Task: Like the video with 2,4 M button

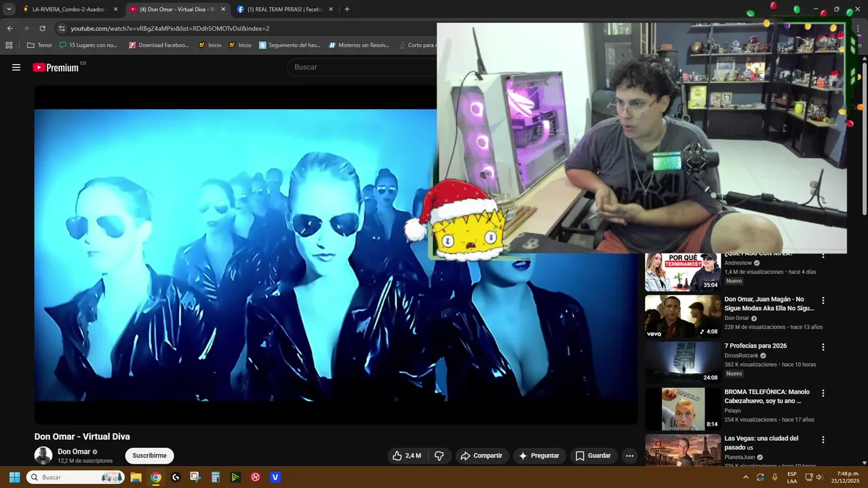Action: pyautogui.click(x=407, y=455)
